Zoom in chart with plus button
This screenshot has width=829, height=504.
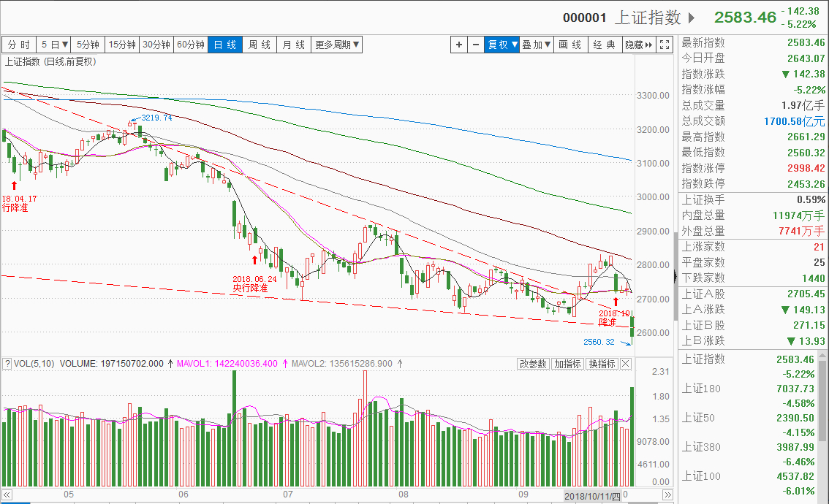click(x=459, y=45)
